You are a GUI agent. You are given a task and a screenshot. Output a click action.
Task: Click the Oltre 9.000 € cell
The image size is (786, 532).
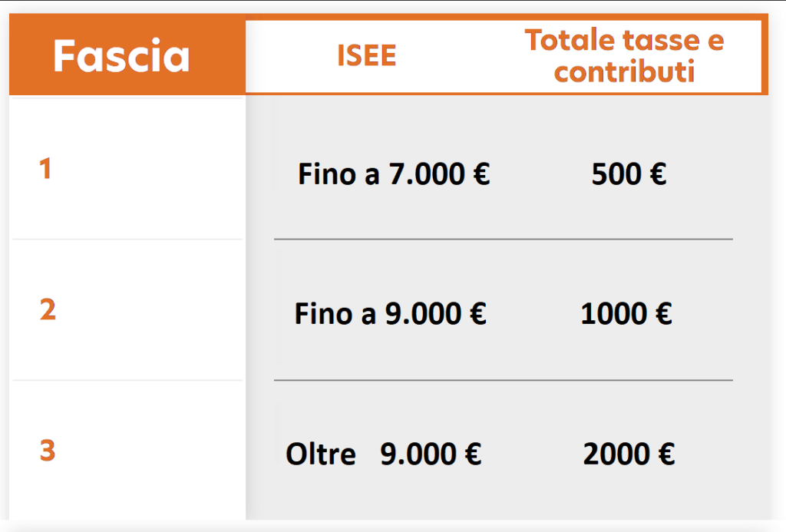pyautogui.click(x=384, y=454)
